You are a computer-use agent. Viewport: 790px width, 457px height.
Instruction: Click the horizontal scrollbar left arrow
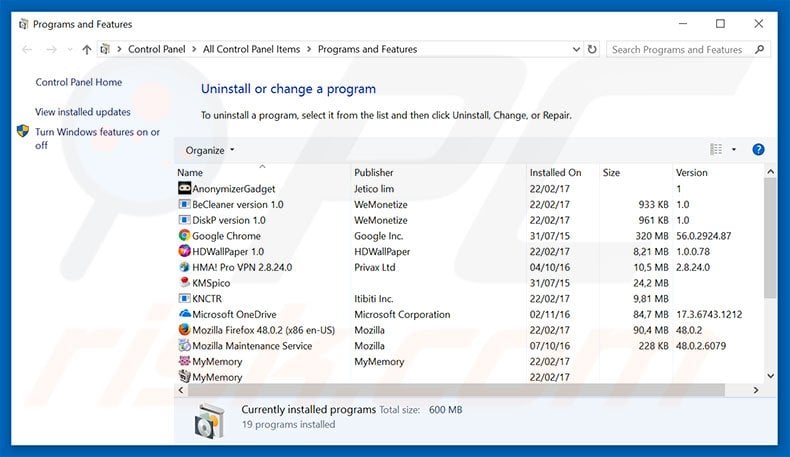[x=181, y=390]
